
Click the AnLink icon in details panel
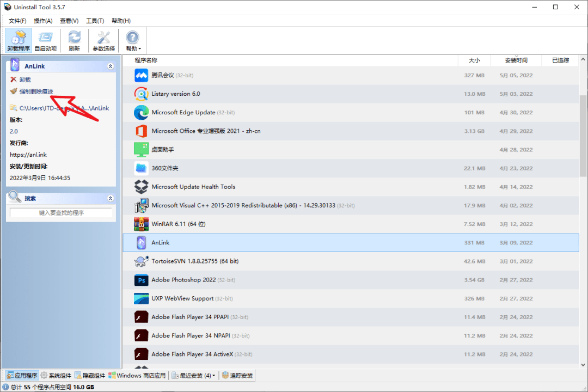tap(15, 65)
